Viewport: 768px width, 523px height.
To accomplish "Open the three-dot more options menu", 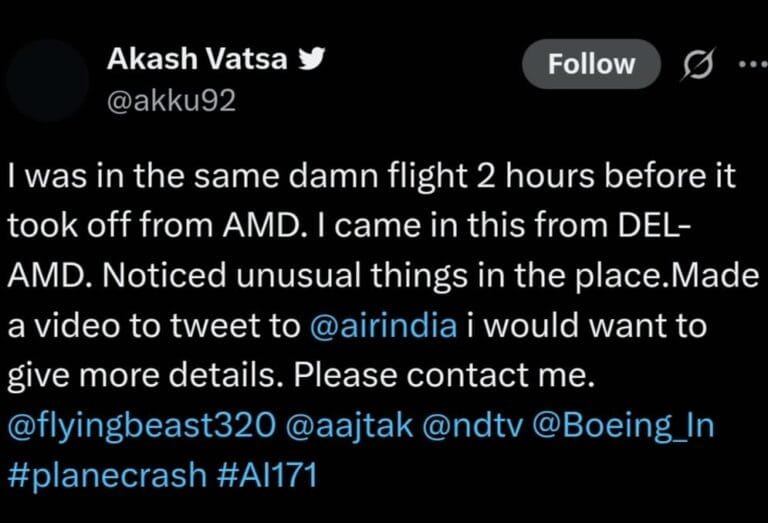I will [749, 64].
